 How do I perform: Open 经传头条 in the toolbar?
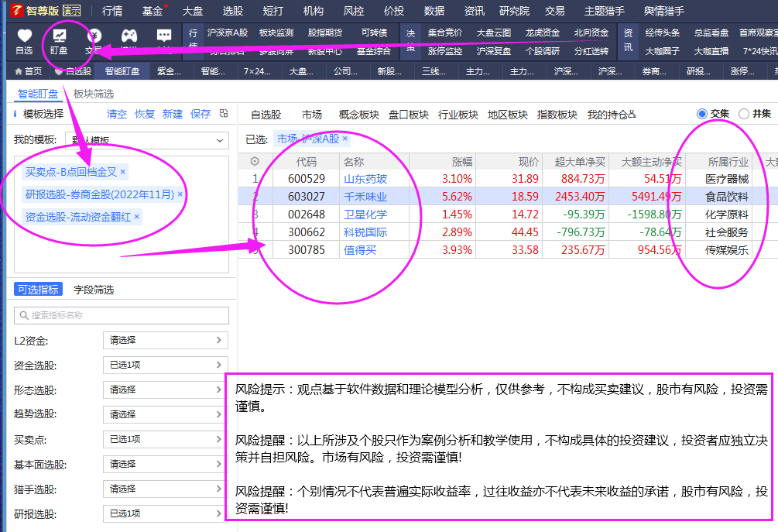click(x=663, y=33)
